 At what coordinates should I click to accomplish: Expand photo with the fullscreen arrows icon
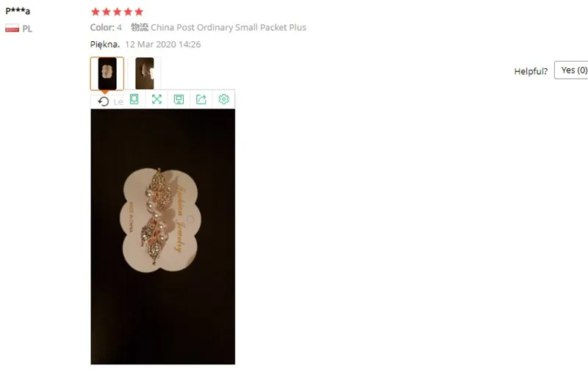[157, 99]
